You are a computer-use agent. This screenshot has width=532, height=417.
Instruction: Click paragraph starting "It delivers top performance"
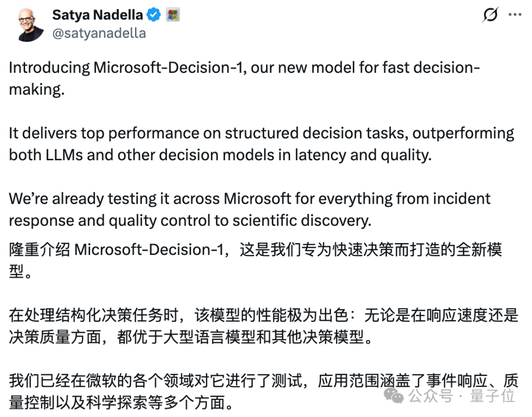point(261,144)
